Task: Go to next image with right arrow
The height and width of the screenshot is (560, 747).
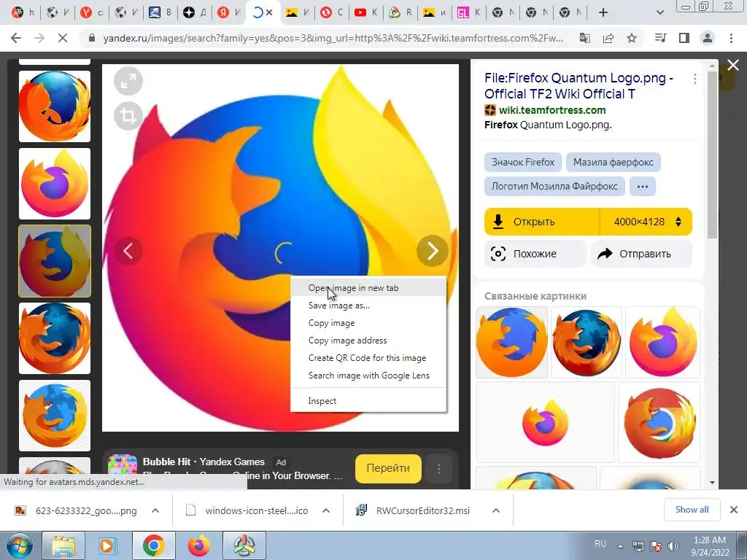Action: pyautogui.click(x=432, y=251)
